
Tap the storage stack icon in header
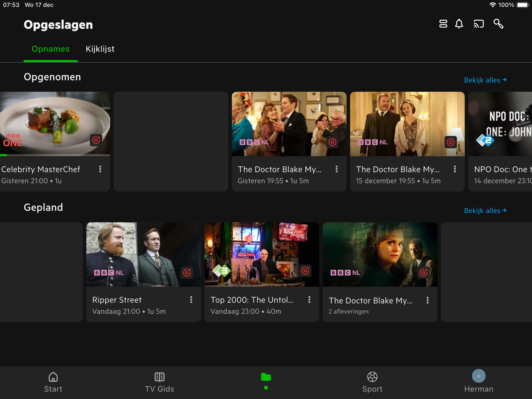pyautogui.click(x=443, y=24)
